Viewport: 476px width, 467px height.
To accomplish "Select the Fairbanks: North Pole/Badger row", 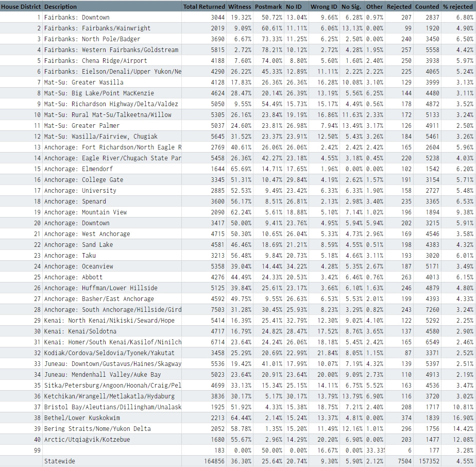I will click(237, 39).
